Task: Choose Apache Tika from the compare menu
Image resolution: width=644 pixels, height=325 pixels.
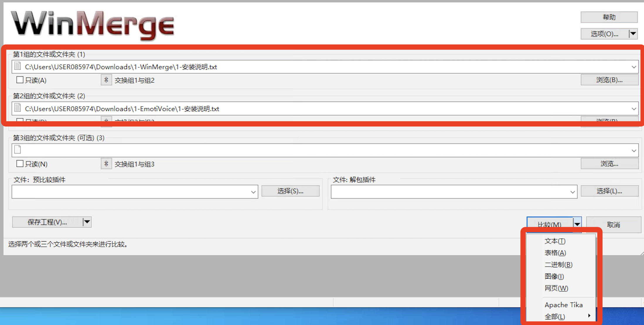Action: tap(563, 305)
